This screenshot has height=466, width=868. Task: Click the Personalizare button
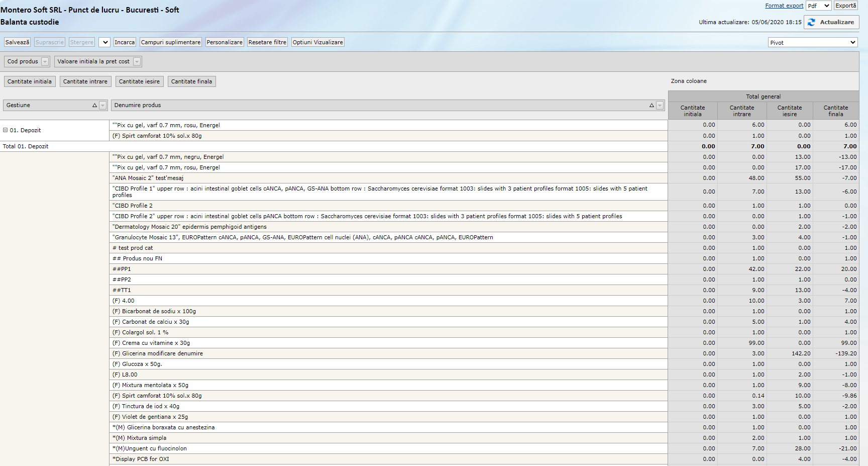225,42
